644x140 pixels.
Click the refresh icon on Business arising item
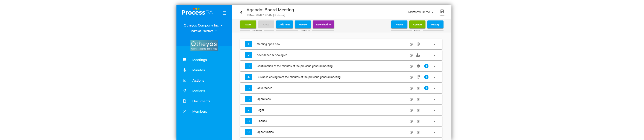click(x=418, y=77)
